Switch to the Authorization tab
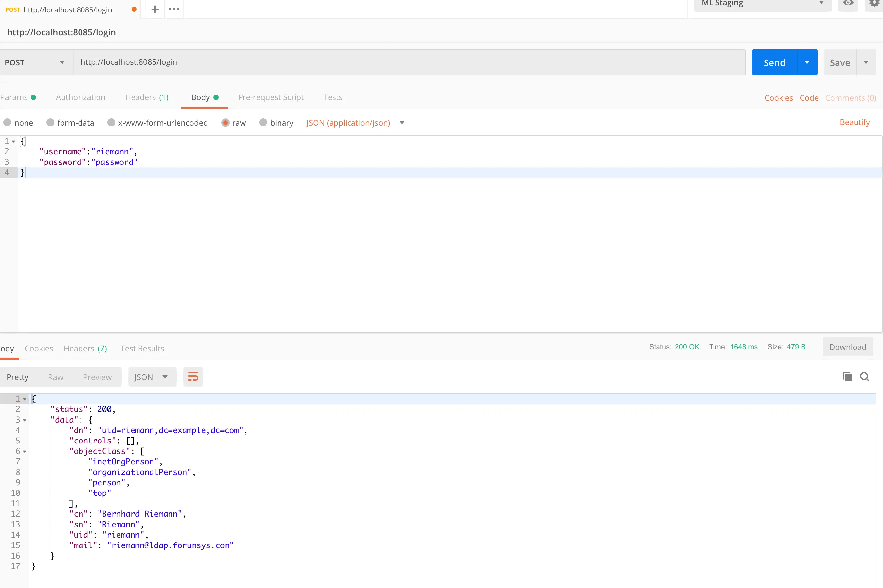 80,97
